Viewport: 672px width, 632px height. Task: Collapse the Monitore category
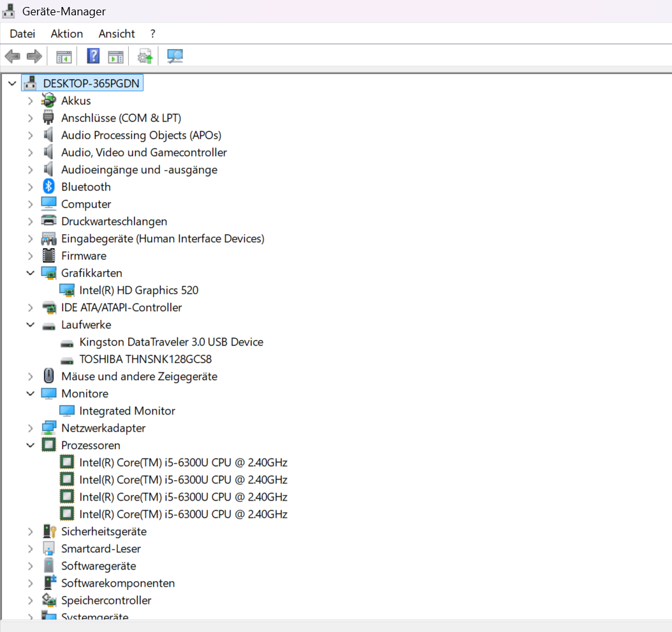30,393
